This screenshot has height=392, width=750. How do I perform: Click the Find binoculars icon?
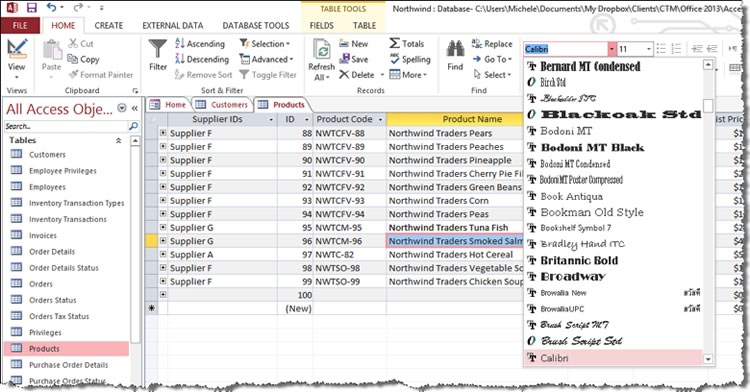pyautogui.click(x=455, y=49)
